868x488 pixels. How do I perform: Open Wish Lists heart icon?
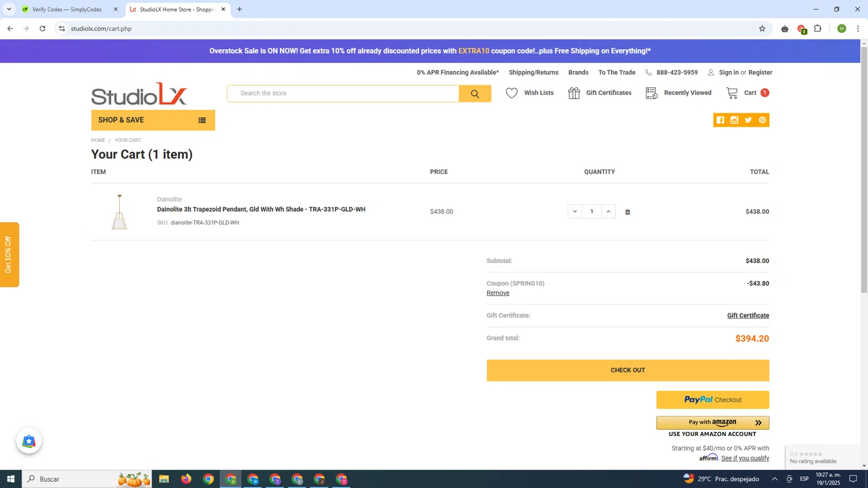pyautogui.click(x=512, y=93)
